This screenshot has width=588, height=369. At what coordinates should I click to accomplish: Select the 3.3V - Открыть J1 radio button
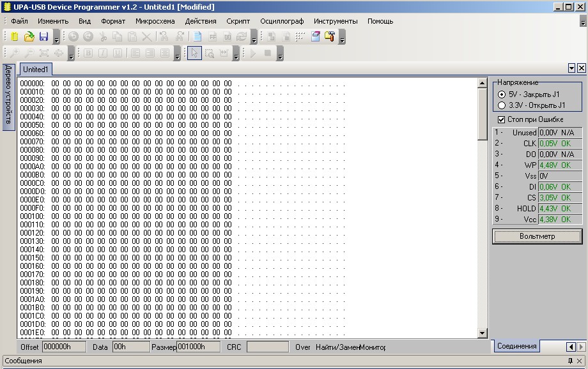click(502, 105)
